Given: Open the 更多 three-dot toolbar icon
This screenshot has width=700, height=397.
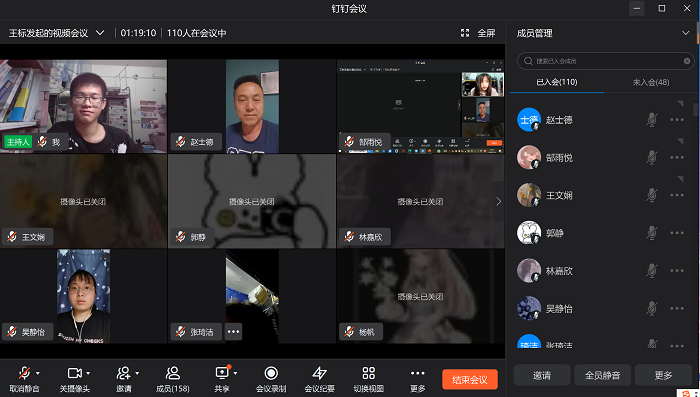Looking at the screenshot, I should [417, 373].
